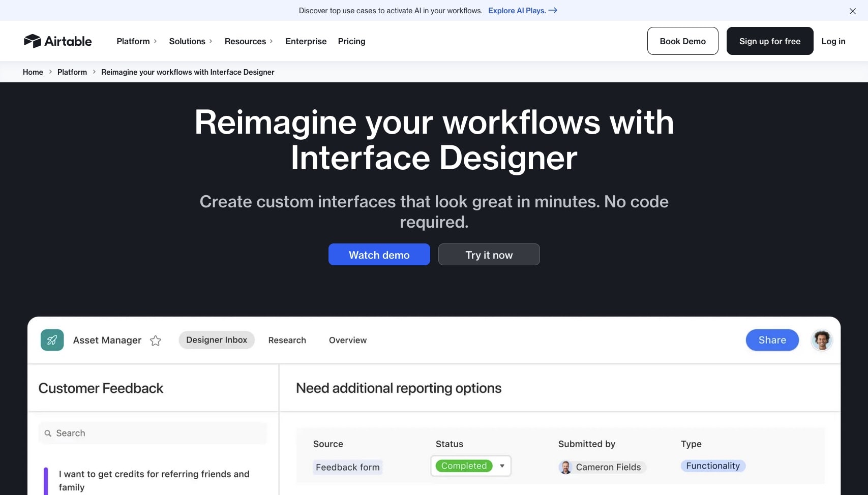The width and height of the screenshot is (868, 495).
Task: Open the Resources menu chevron
Action: [272, 41]
